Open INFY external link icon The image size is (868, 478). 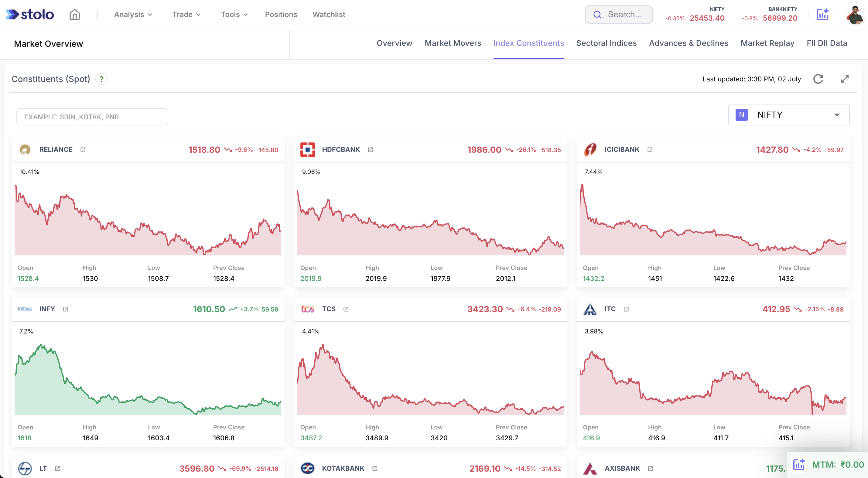66,309
